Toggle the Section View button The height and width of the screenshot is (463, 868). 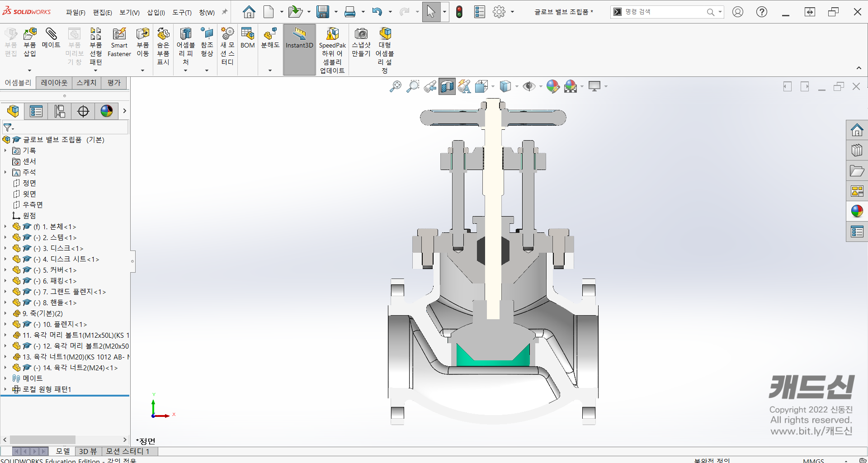[x=447, y=86]
